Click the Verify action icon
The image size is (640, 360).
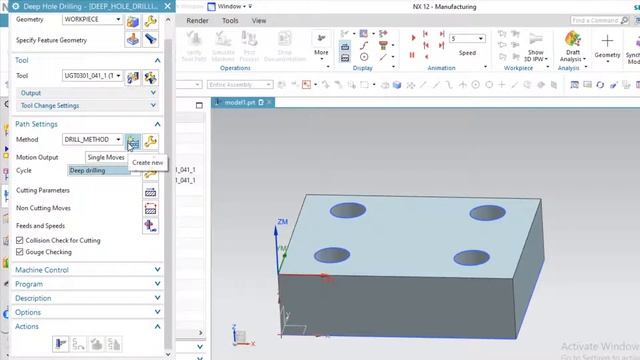(x=96, y=344)
